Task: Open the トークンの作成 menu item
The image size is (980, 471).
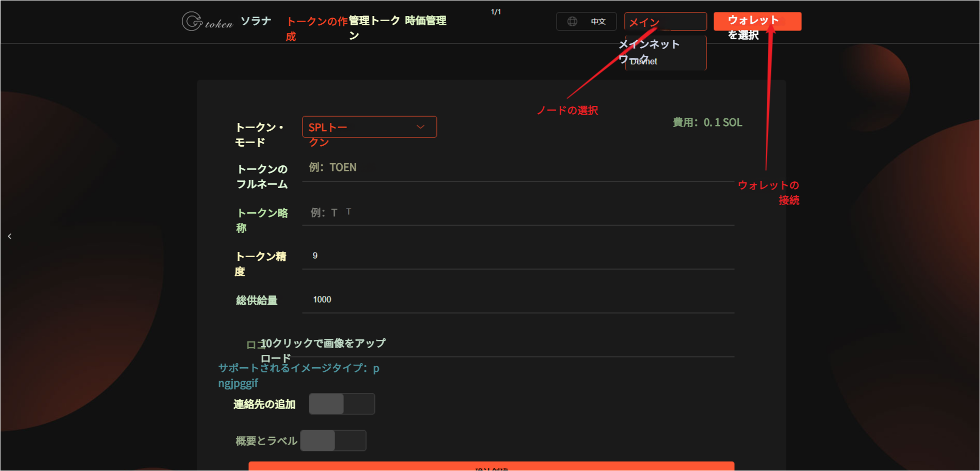Action: [x=317, y=22]
